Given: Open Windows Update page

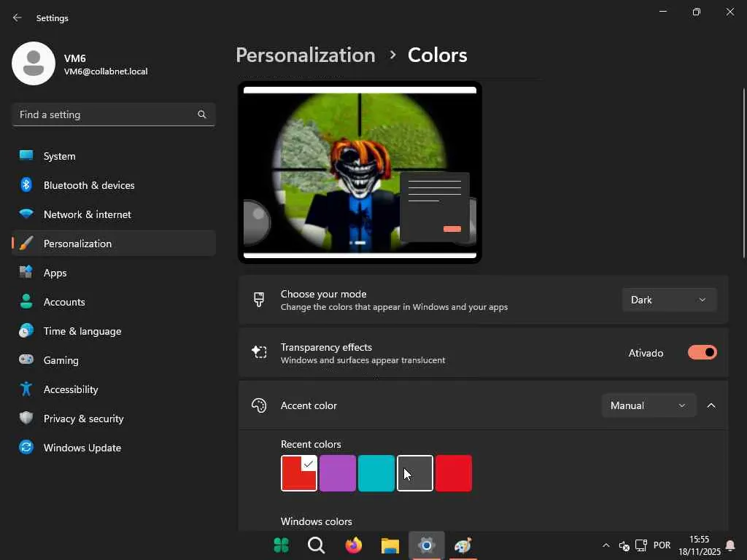Looking at the screenshot, I should click(x=113, y=447).
